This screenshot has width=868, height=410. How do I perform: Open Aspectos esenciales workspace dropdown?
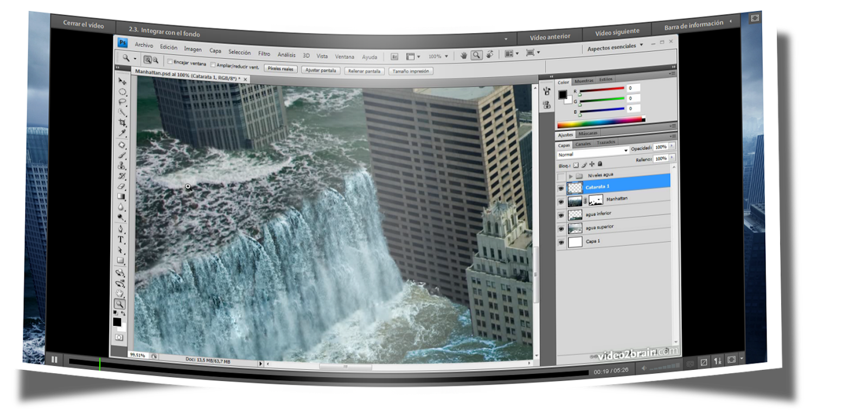click(x=615, y=47)
